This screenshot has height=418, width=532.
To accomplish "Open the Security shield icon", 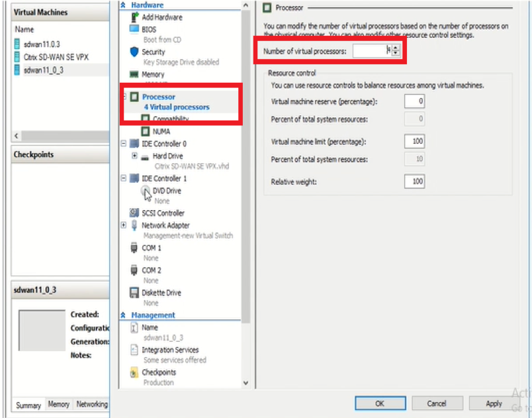I will pyautogui.click(x=134, y=52).
